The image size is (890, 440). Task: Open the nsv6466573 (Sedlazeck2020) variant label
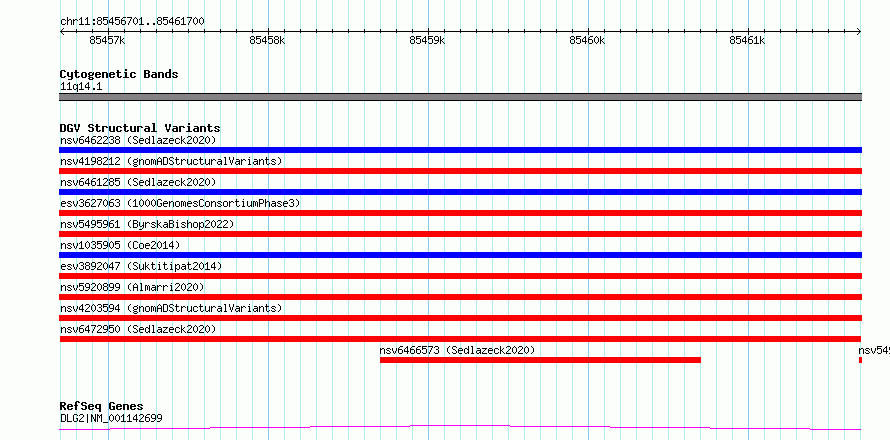[457, 350]
